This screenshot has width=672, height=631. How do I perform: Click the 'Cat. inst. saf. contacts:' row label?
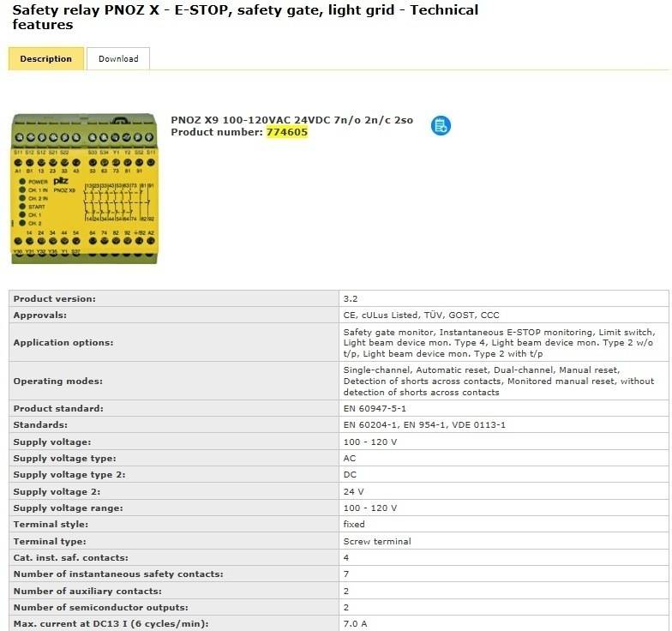[x=70, y=557]
